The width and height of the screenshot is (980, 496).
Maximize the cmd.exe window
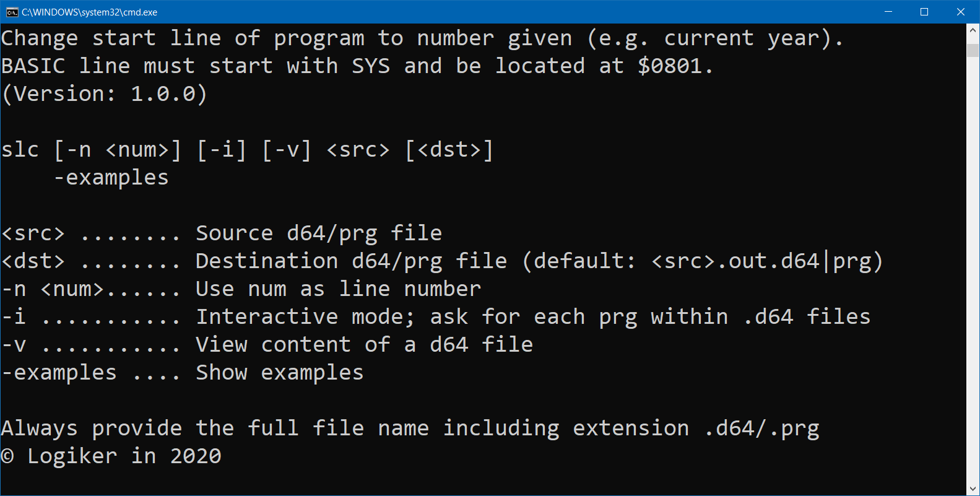(924, 12)
